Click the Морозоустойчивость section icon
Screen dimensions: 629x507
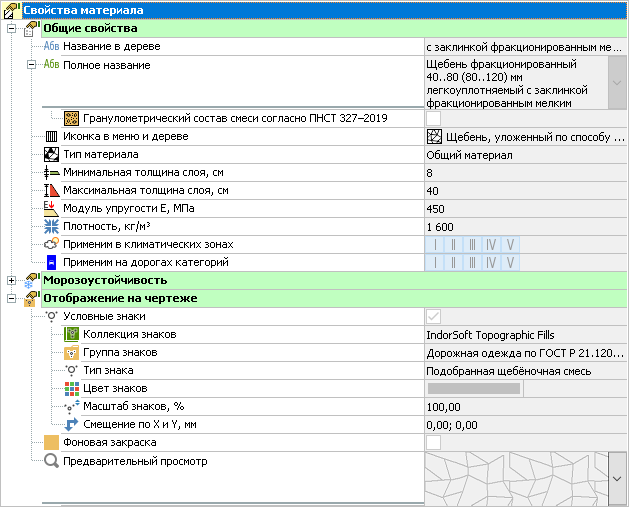point(32,280)
